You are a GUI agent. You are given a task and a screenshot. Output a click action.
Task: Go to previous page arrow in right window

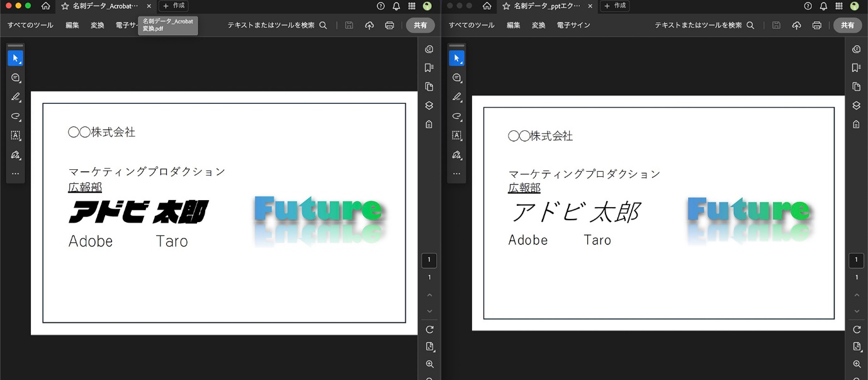coord(856,294)
